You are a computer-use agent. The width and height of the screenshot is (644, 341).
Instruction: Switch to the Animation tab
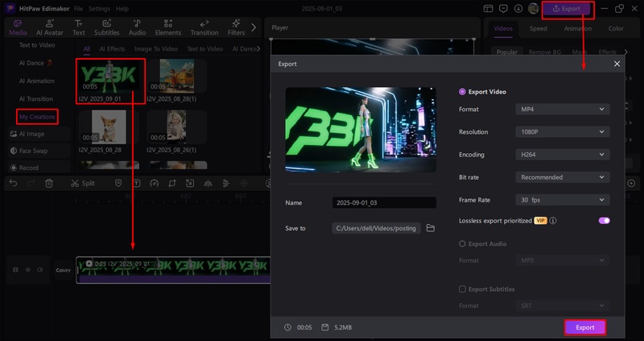coord(577,28)
